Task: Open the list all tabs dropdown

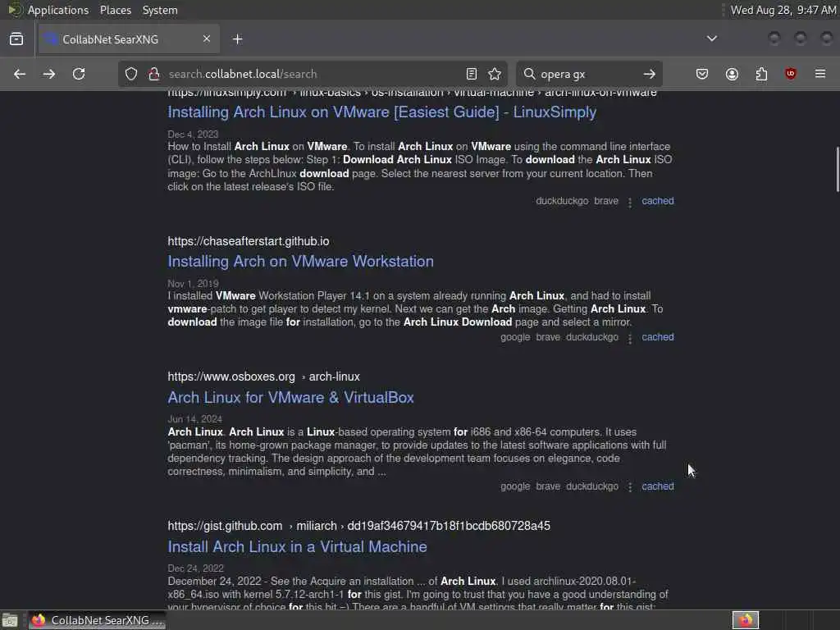Action: (x=712, y=39)
